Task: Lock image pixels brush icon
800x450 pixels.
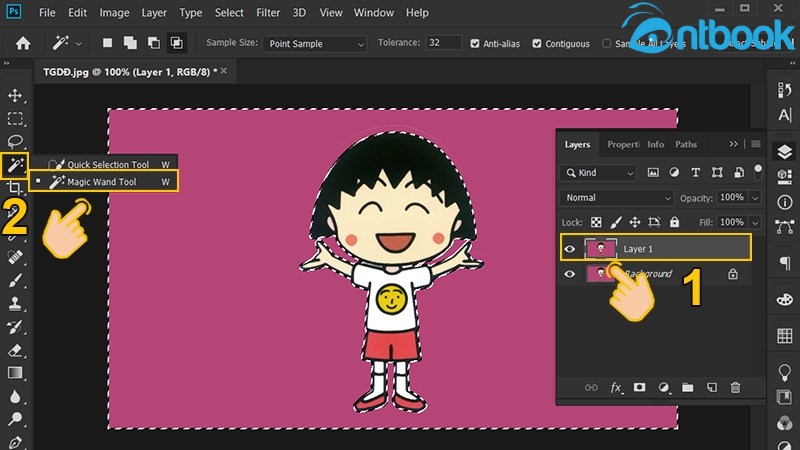Action: (x=616, y=222)
